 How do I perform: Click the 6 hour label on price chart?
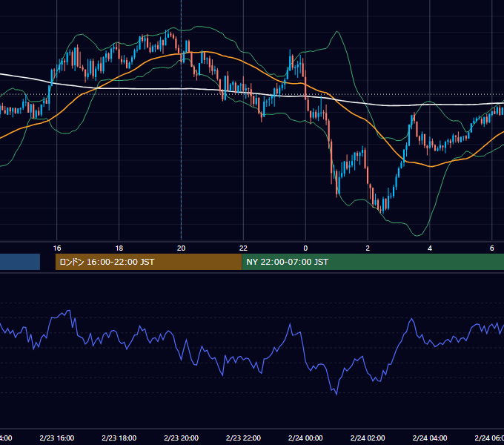492,248
